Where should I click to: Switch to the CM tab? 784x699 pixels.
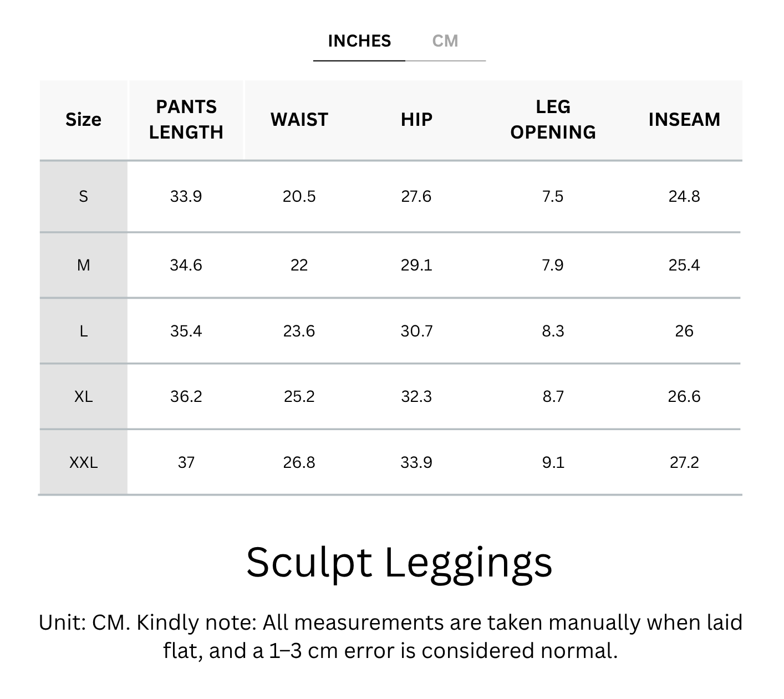(x=445, y=41)
